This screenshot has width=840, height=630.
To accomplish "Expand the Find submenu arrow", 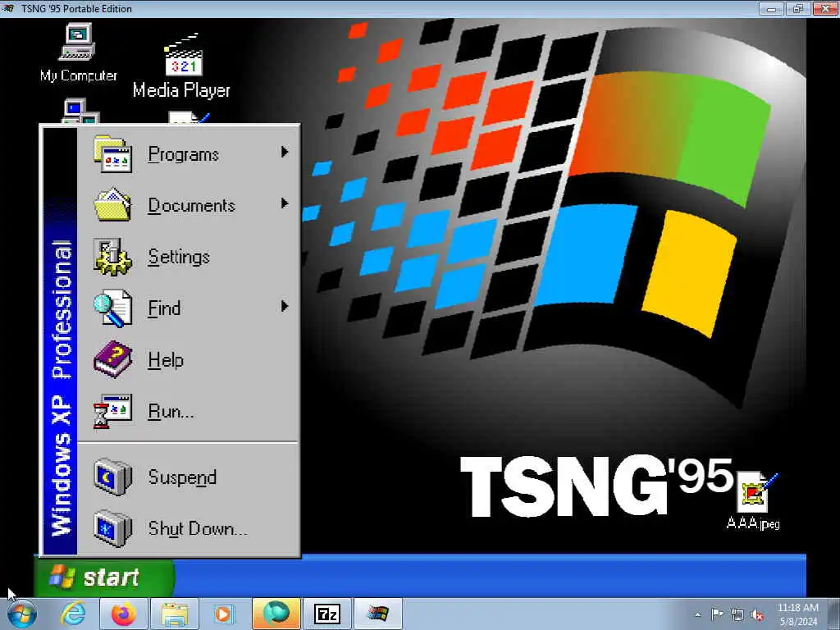I will coord(285,307).
